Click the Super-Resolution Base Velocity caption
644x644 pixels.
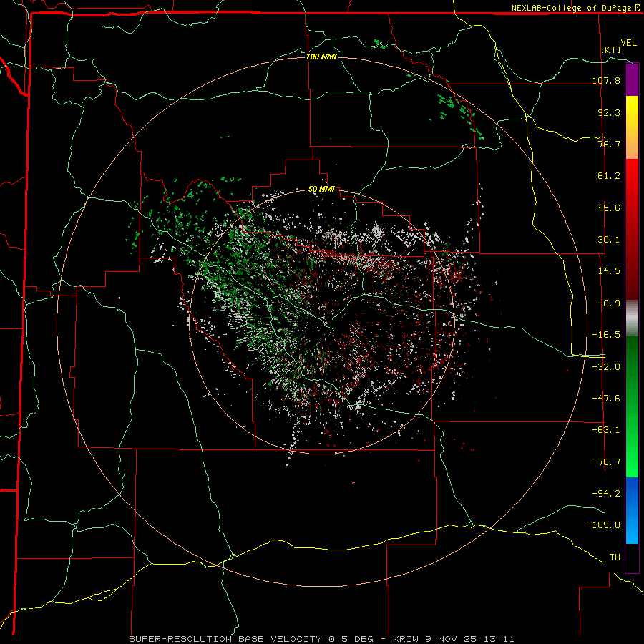tap(321, 639)
